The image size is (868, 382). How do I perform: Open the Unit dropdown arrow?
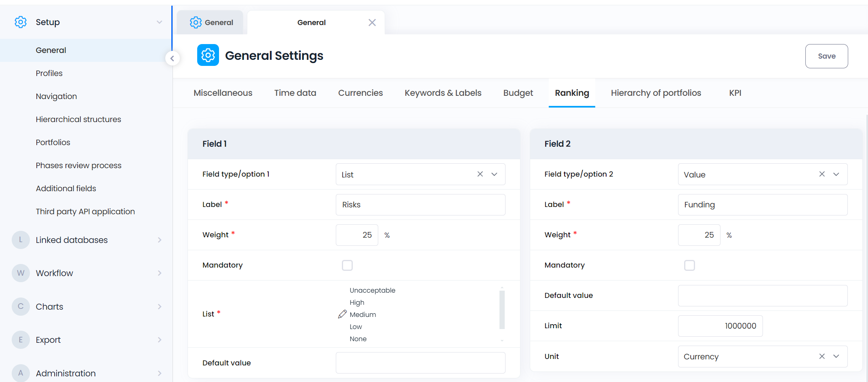point(836,356)
